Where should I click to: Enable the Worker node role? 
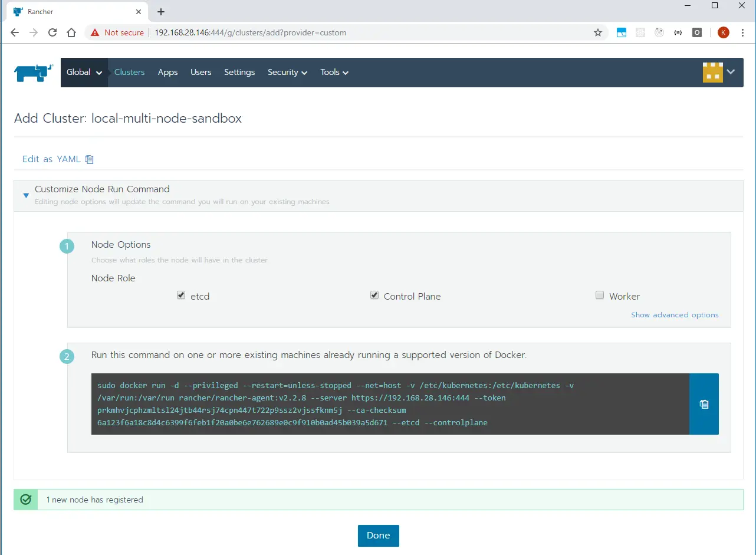[x=600, y=295]
